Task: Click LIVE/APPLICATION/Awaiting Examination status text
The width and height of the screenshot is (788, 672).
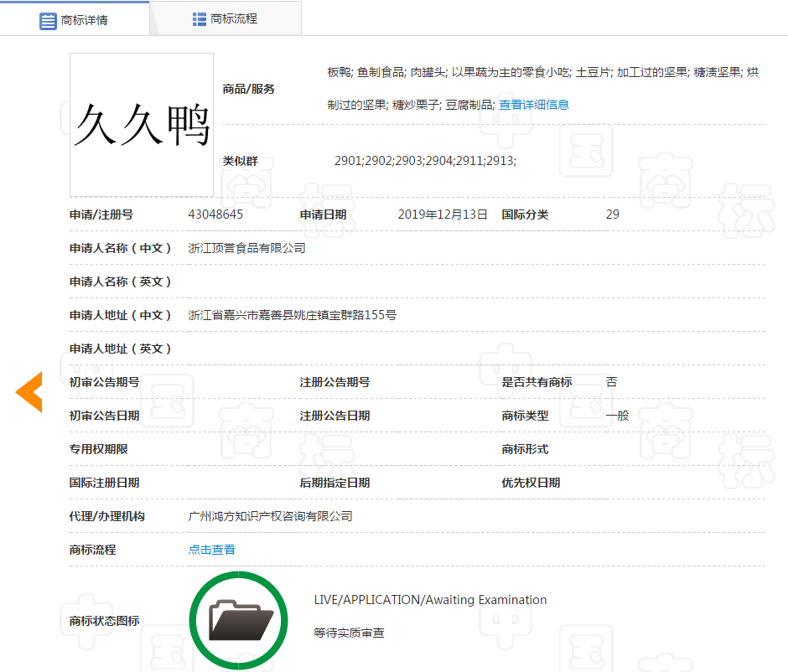Action: tap(429, 599)
